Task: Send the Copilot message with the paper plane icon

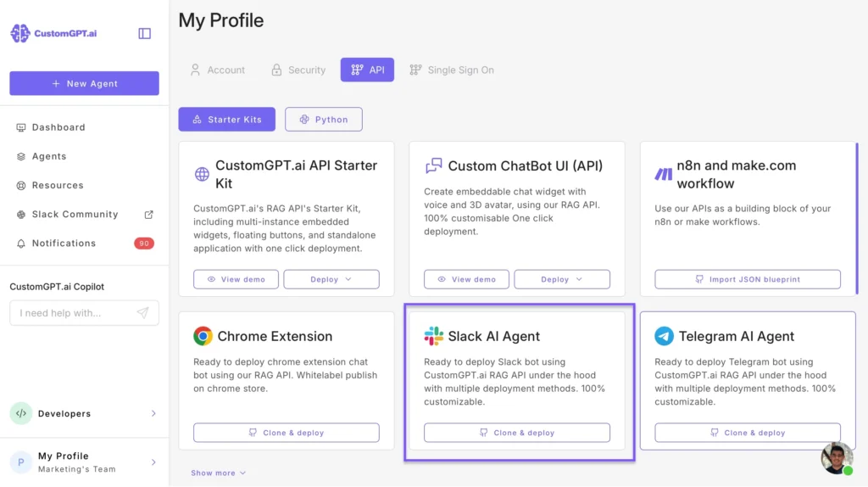Action: [142, 313]
